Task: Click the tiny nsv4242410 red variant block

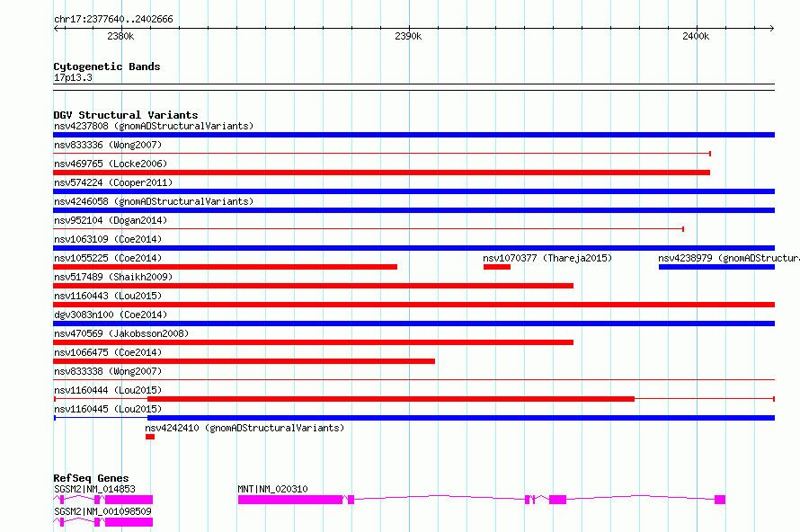Action: 150,437
